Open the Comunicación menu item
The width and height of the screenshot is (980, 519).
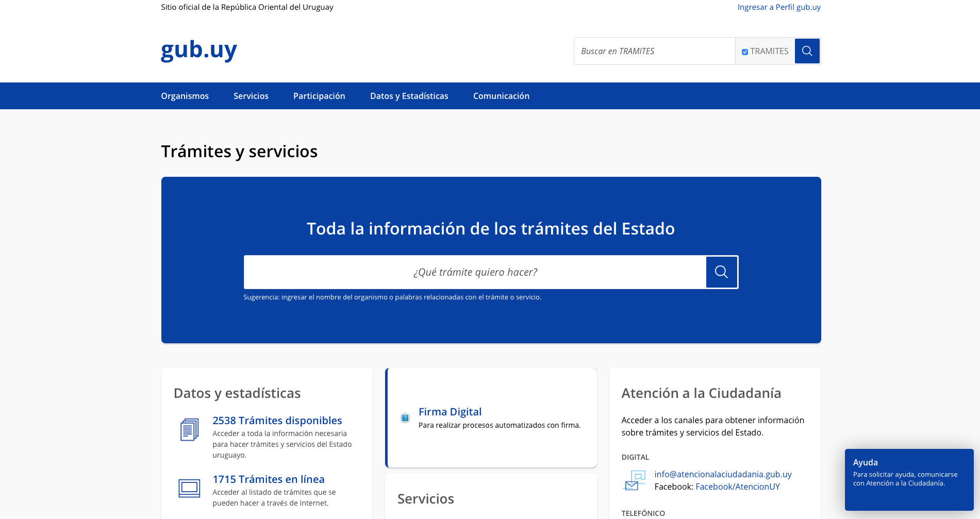pos(501,96)
